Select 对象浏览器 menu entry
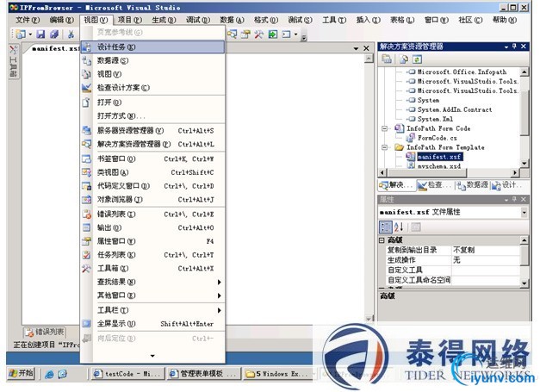 tap(152, 199)
